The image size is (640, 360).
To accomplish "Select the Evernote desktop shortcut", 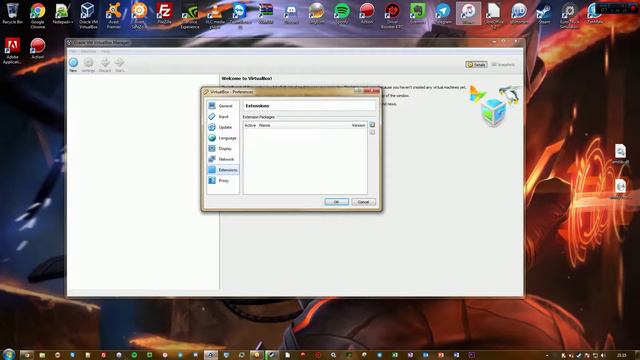I will tap(417, 13).
